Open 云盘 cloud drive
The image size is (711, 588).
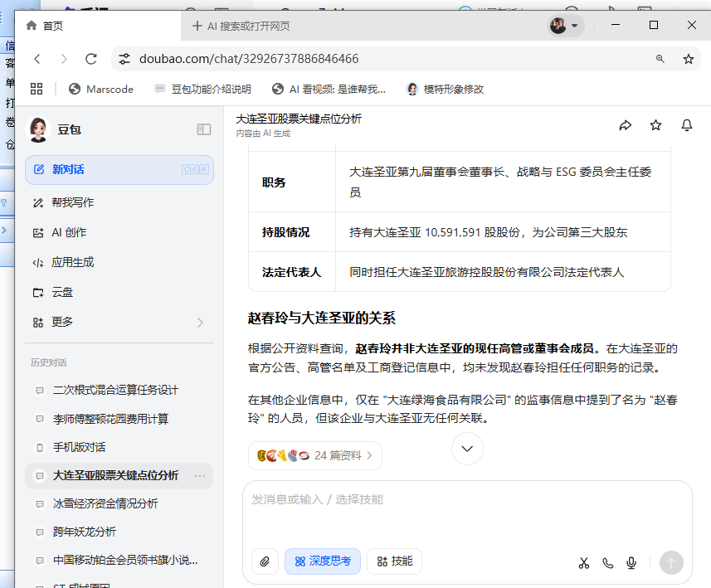click(x=119, y=293)
